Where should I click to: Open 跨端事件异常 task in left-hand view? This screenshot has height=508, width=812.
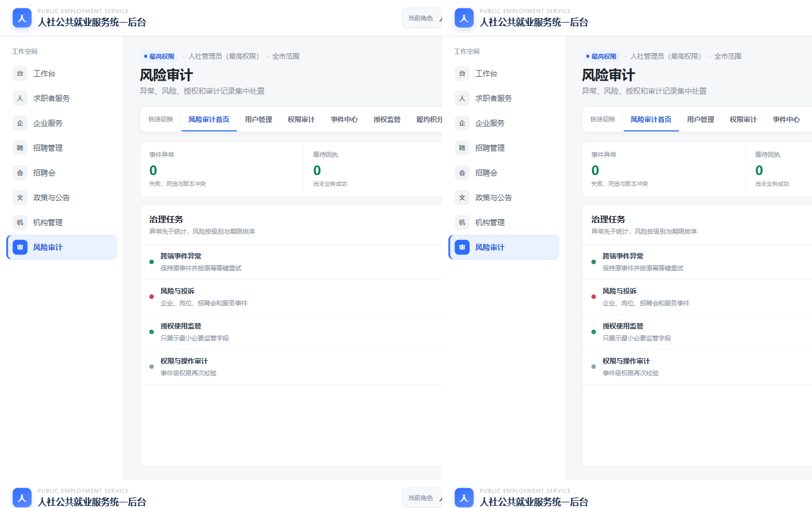[291, 262]
